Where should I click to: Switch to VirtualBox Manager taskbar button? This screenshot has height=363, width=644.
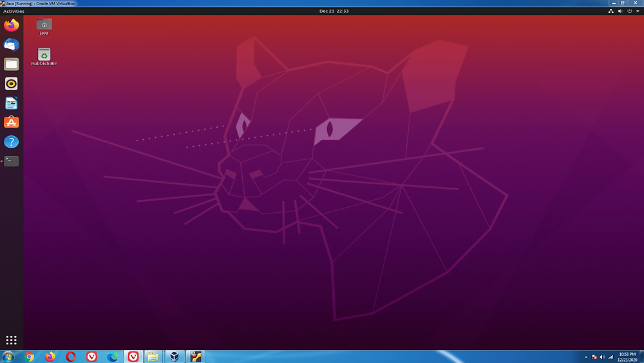pyautogui.click(x=174, y=357)
